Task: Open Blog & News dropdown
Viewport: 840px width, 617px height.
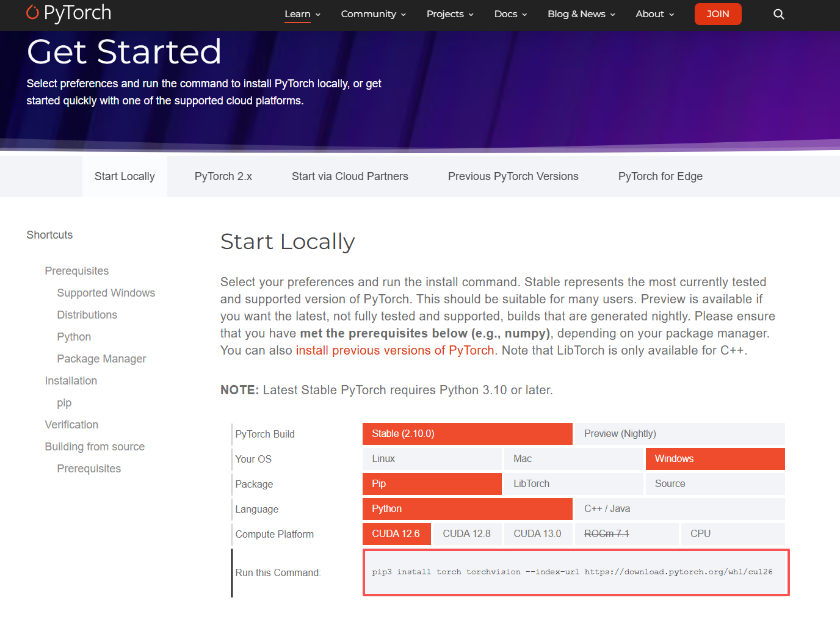Action: [582, 14]
